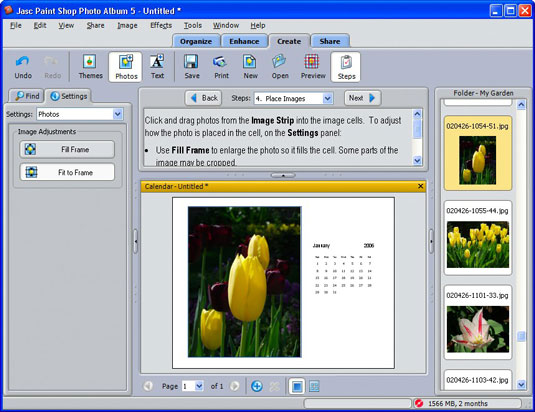Select single page view icon
The height and width of the screenshot is (412, 535).
(297, 386)
